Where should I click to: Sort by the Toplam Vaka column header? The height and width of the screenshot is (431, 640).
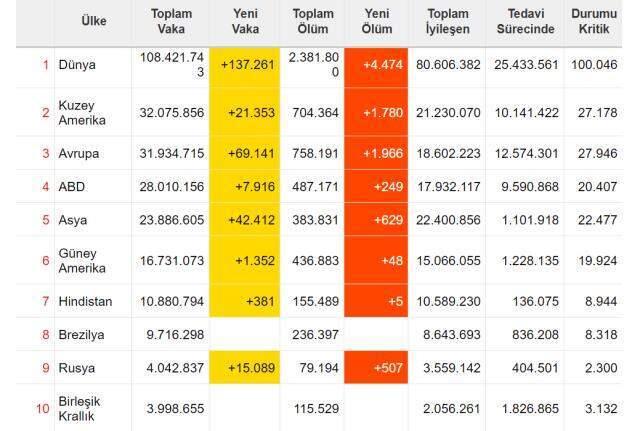(x=171, y=21)
